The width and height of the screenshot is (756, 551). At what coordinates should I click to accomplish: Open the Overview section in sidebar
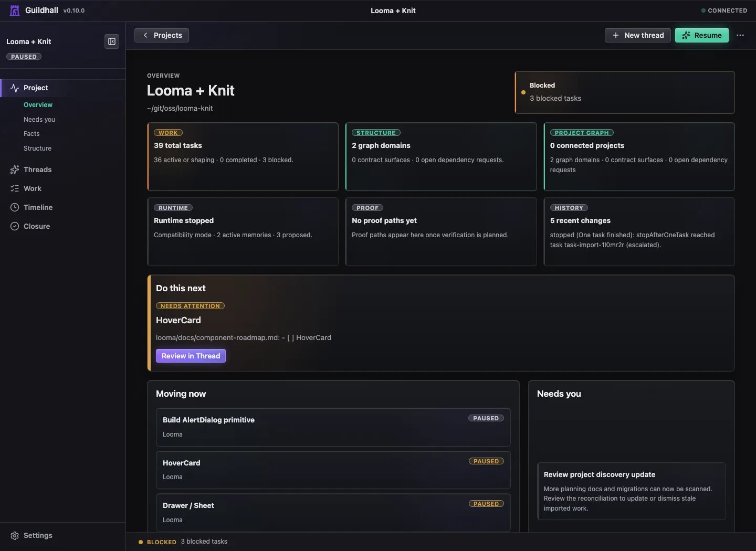point(38,105)
